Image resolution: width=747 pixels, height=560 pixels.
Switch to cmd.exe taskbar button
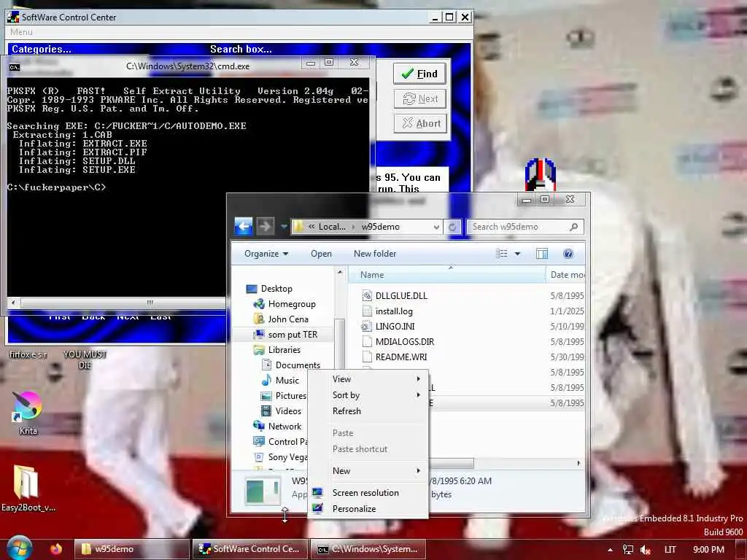[368, 549]
